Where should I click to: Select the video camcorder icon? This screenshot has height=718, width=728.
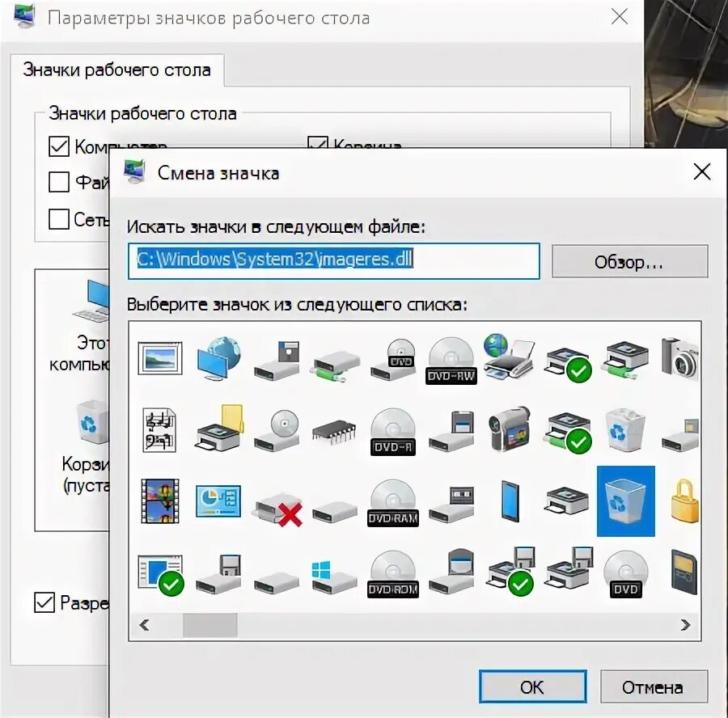pyautogui.click(x=509, y=429)
